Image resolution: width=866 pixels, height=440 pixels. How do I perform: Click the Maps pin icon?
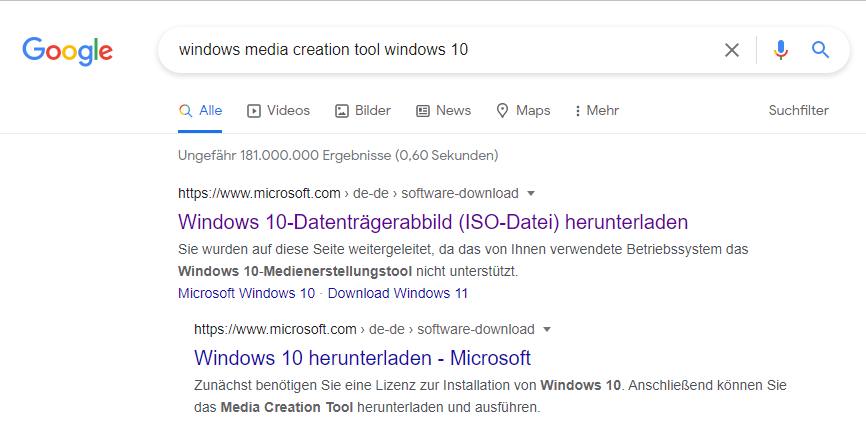click(503, 111)
